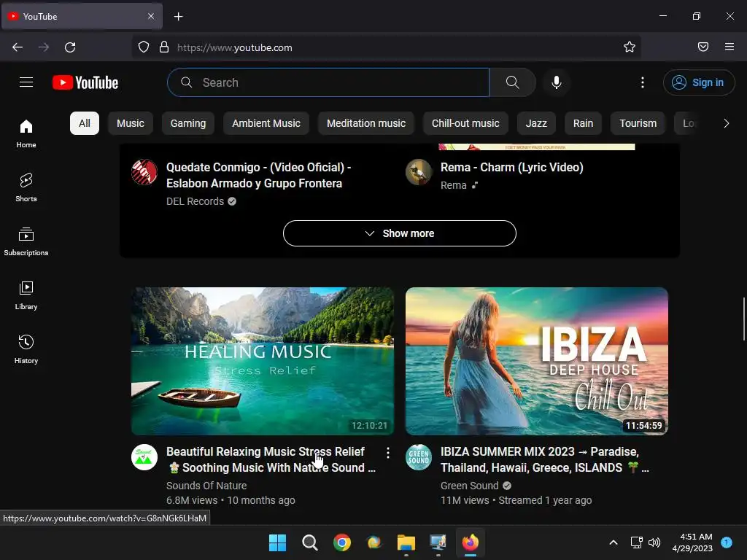Click the YouTube logo
The image size is (747, 560).
pos(85,82)
